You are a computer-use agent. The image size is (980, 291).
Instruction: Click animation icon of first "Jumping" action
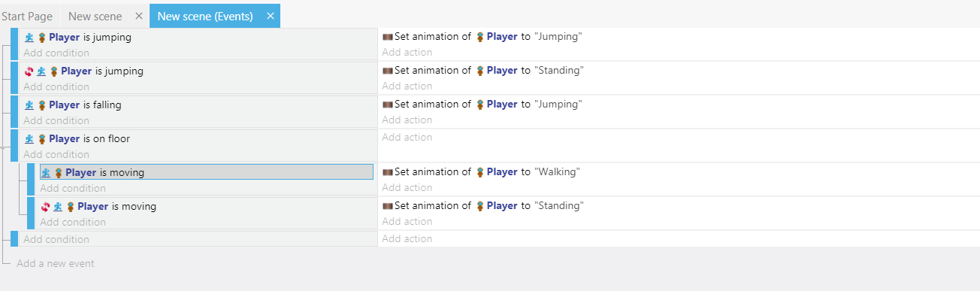388,36
